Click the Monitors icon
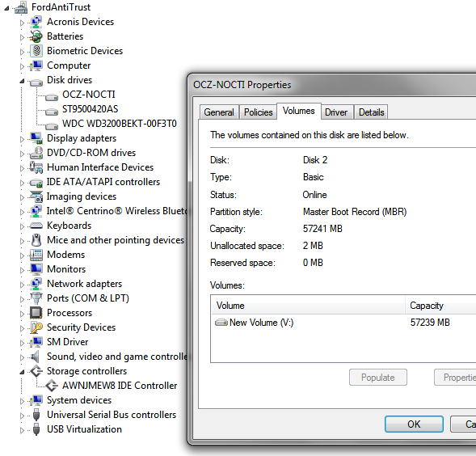476x456 pixels. click(x=36, y=269)
